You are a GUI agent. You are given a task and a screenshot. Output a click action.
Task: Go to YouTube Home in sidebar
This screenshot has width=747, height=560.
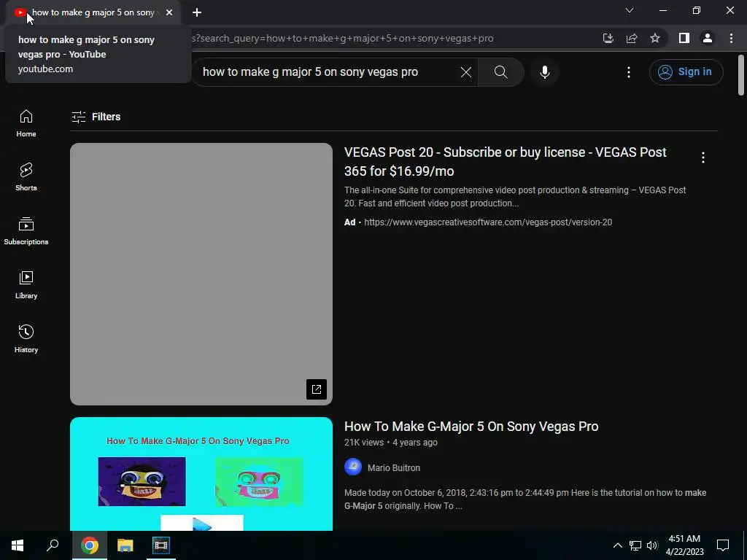[x=26, y=123]
